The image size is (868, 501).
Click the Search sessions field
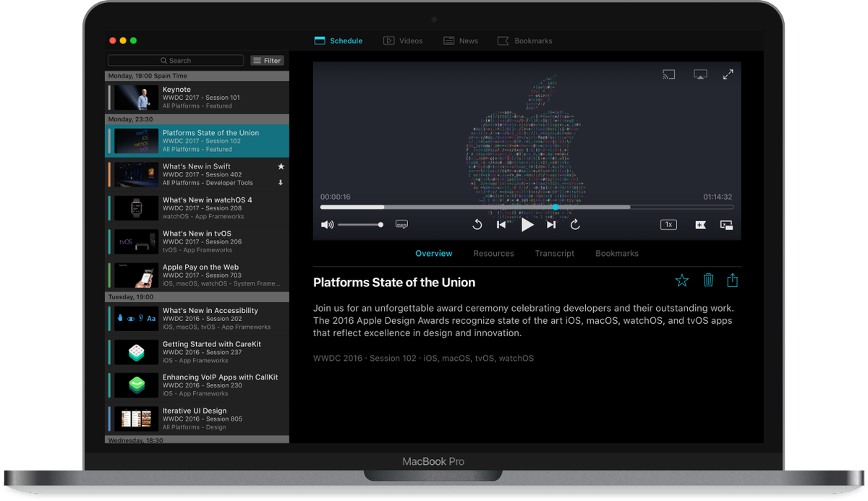(176, 61)
